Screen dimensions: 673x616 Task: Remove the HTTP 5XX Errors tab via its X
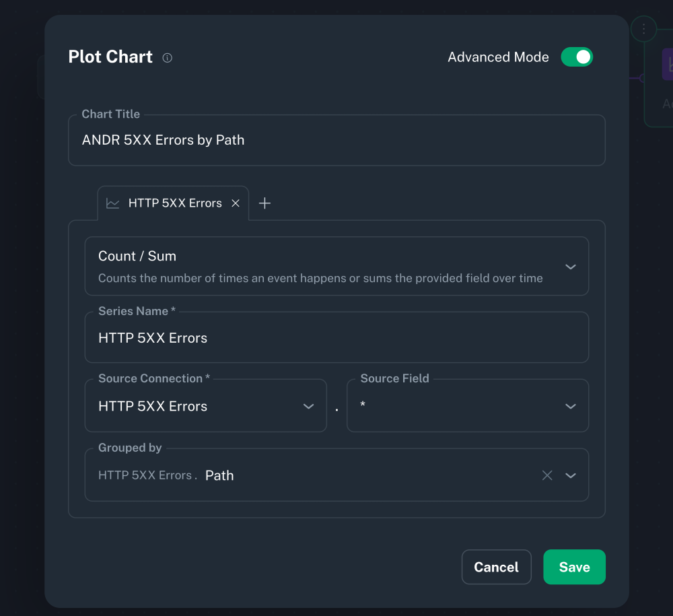click(236, 203)
